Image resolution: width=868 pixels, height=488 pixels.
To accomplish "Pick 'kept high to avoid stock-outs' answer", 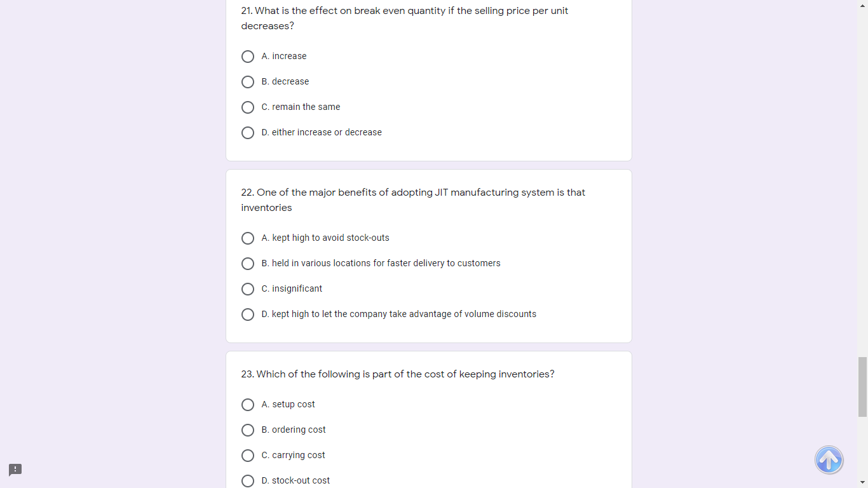I will pos(248,238).
